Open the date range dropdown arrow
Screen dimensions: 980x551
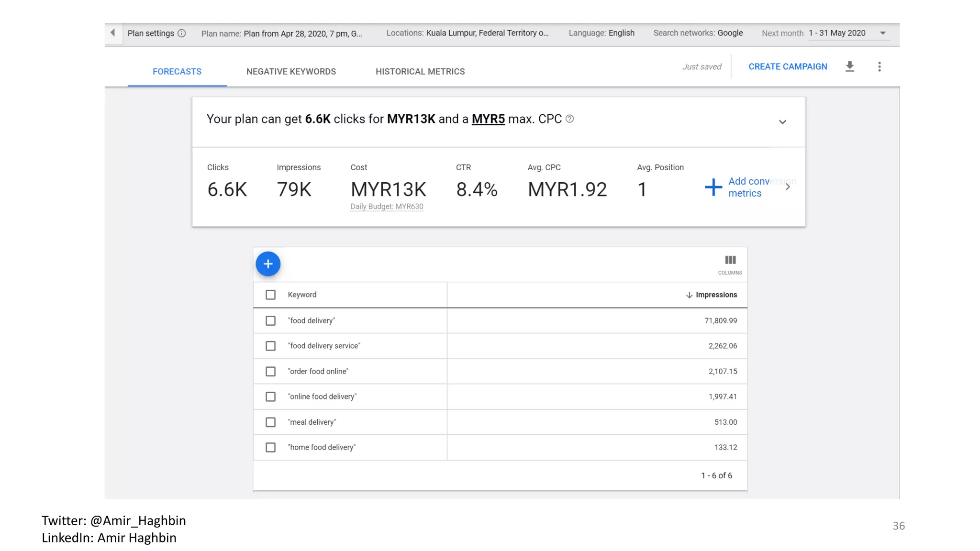pyautogui.click(x=882, y=33)
